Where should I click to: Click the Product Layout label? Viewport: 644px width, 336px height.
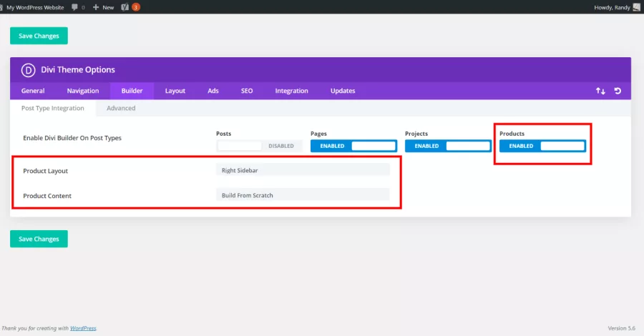point(46,171)
